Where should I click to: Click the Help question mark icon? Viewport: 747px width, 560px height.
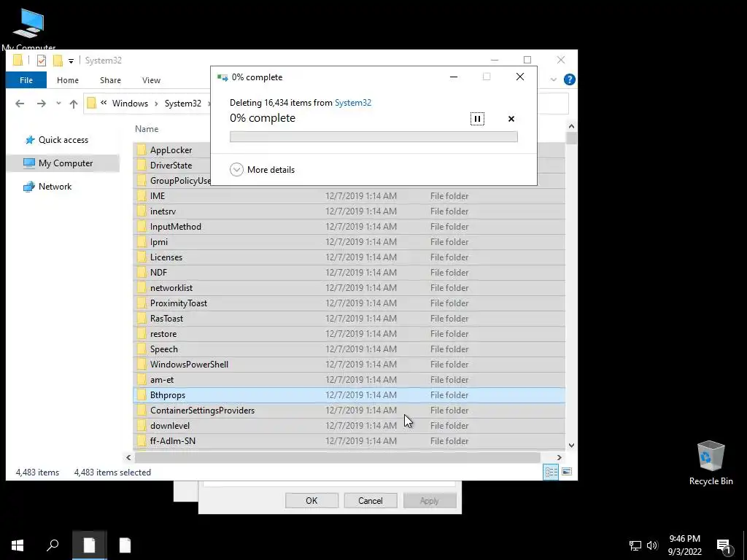click(x=569, y=79)
